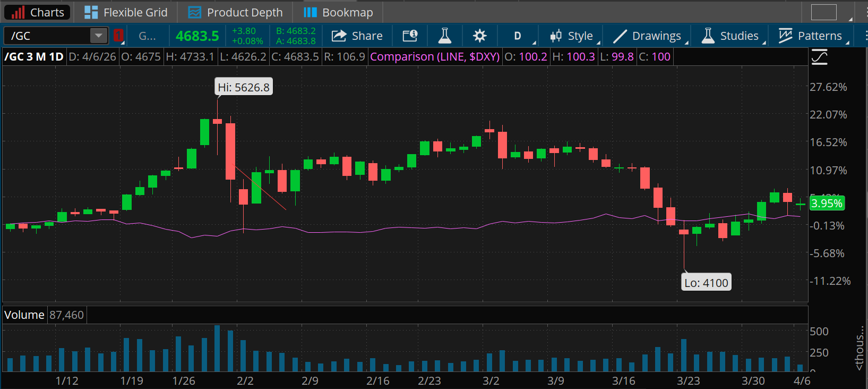Click the product info card icon
This screenshot has height=389, width=868.
(x=410, y=36)
